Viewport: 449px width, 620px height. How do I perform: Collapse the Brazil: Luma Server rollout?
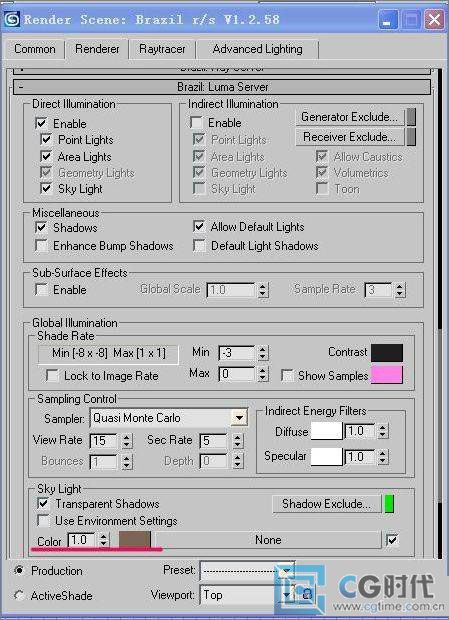coord(222,87)
